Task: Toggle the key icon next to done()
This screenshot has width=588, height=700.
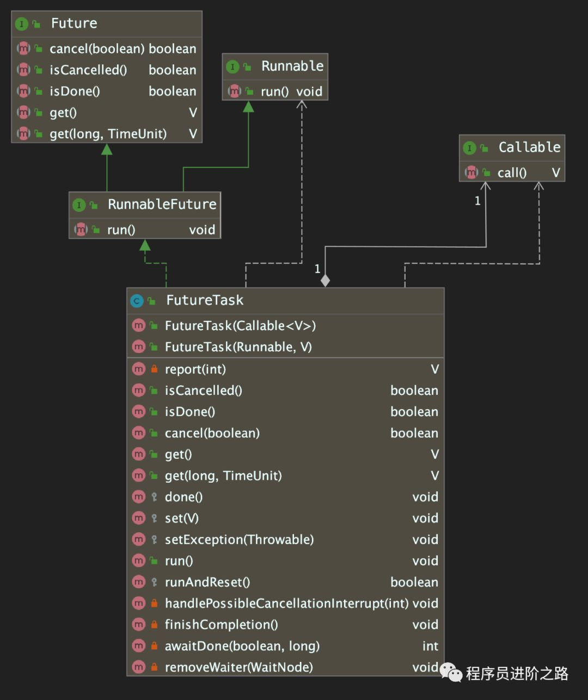Action: coord(153,496)
